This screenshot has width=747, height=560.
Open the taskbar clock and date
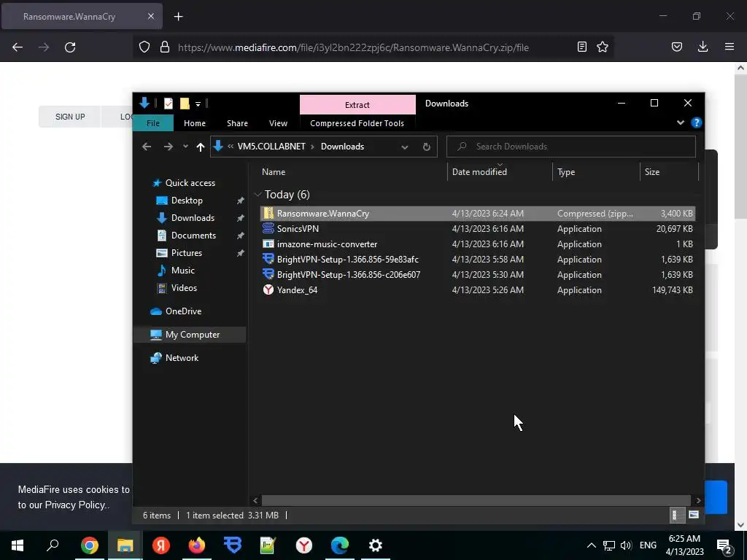coord(684,545)
